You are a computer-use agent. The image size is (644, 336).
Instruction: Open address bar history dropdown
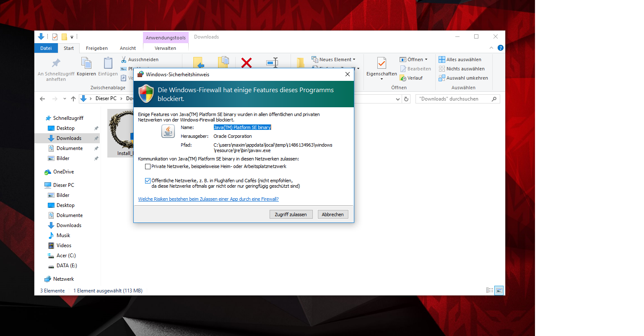click(x=398, y=99)
